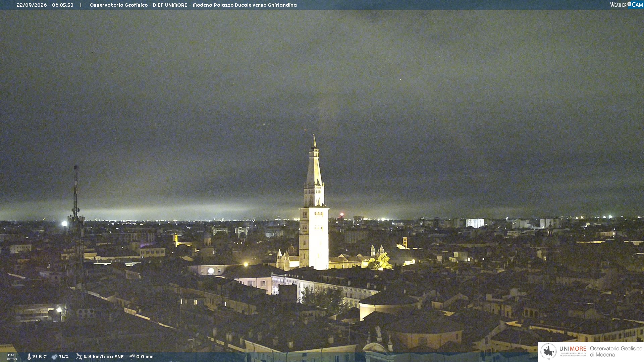
Task: Click the camera lens dot in WeatherCam logo
Action: click(629, 4)
